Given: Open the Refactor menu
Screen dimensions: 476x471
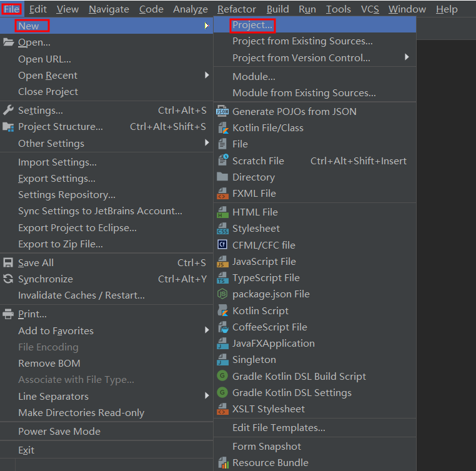Looking at the screenshot, I should point(237,9).
